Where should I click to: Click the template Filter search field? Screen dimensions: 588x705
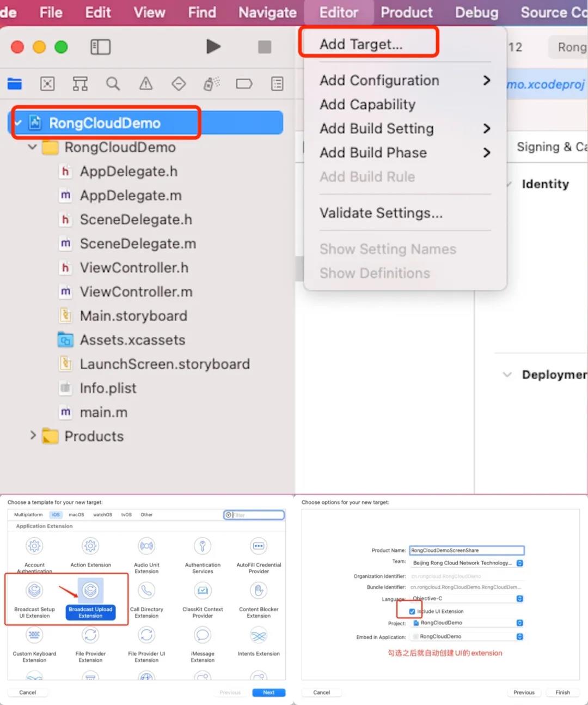[x=254, y=515]
